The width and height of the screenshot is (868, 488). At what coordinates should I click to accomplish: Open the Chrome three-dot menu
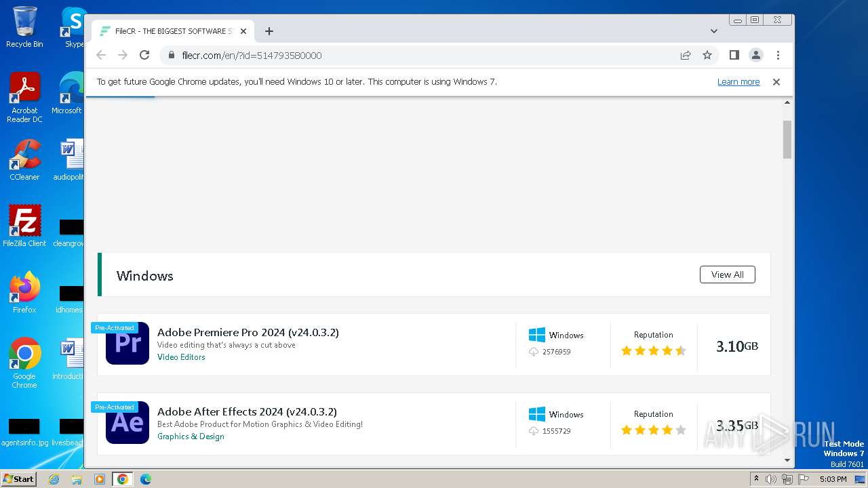tap(778, 55)
